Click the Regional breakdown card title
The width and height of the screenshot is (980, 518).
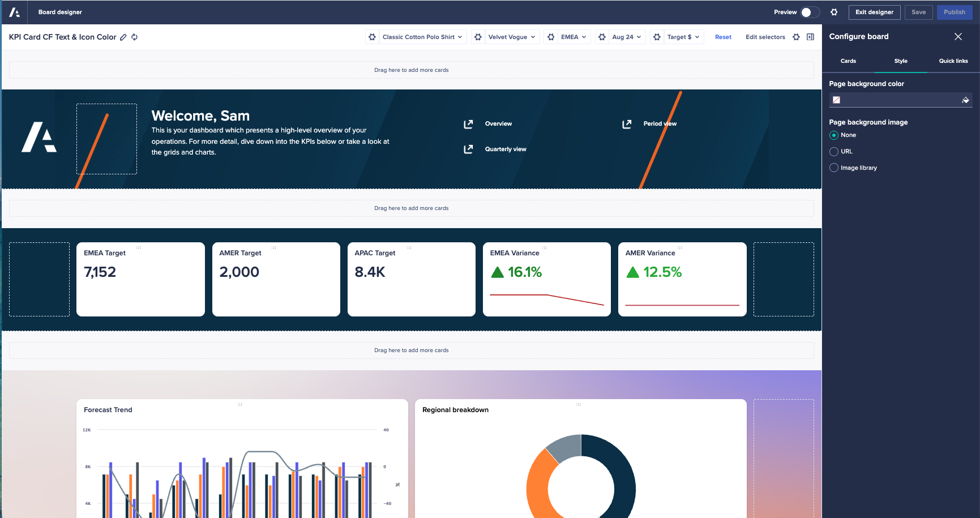455,410
